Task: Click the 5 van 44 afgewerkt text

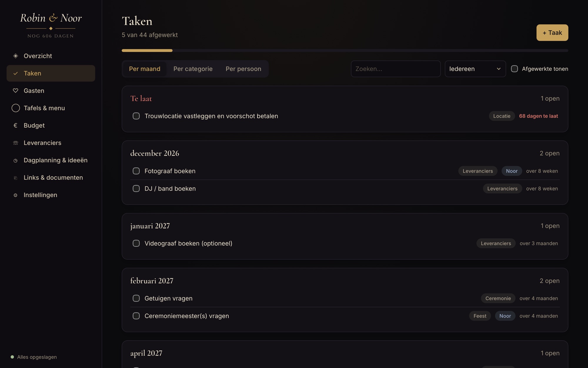Action: pos(150,35)
